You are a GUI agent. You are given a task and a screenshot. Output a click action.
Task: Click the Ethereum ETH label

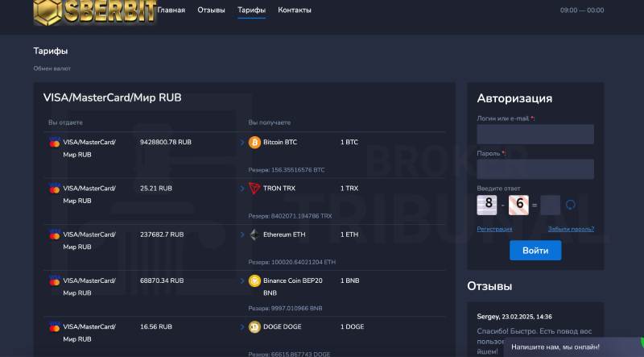(284, 235)
